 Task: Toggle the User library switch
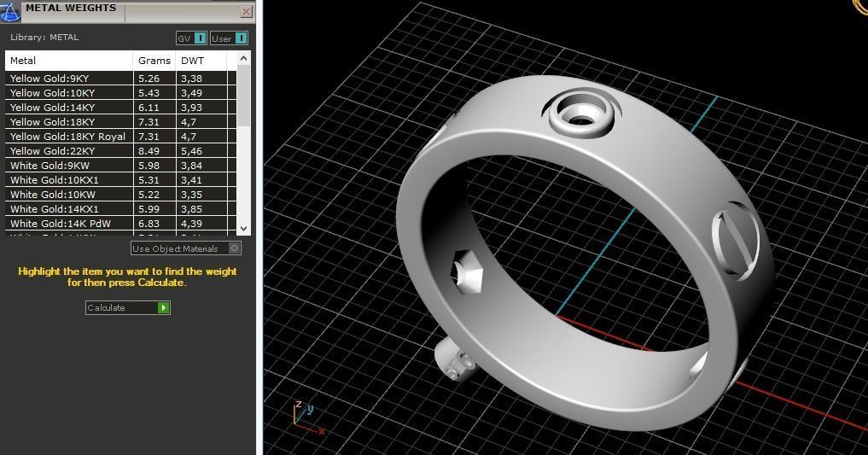230,38
